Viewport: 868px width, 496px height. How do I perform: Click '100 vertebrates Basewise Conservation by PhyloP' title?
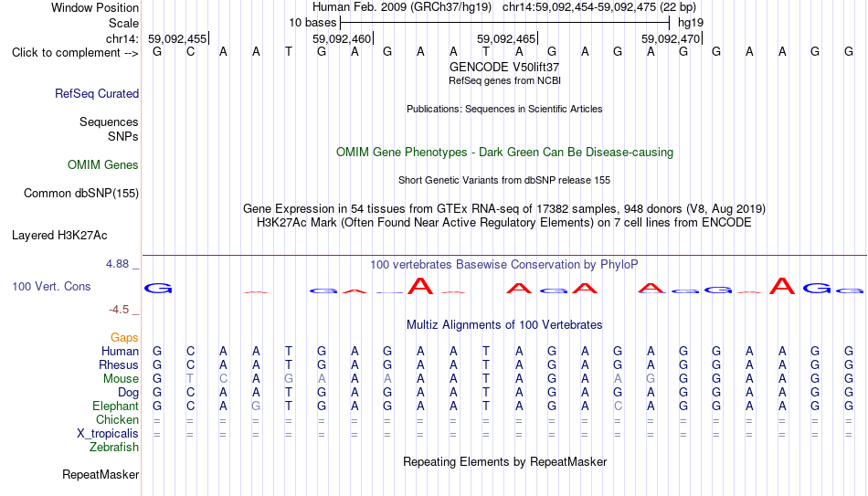coord(504,265)
